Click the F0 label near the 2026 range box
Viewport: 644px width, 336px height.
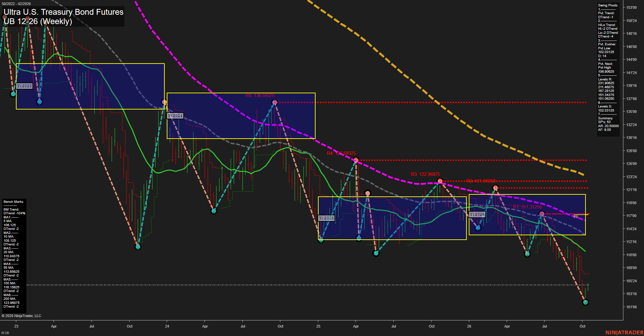(x=576, y=217)
